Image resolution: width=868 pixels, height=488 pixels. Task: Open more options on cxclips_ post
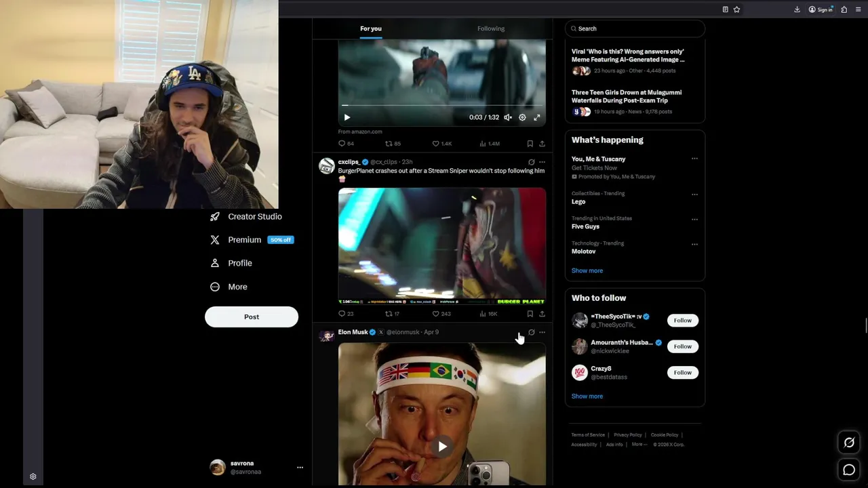(x=542, y=163)
